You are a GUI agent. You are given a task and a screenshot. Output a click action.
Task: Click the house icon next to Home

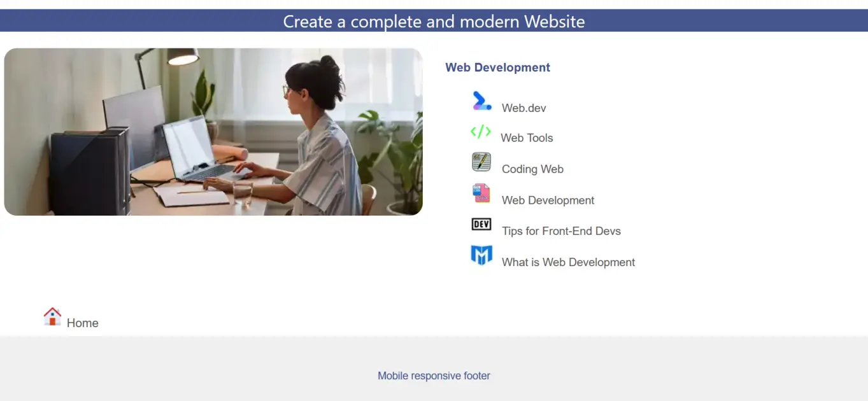click(52, 316)
